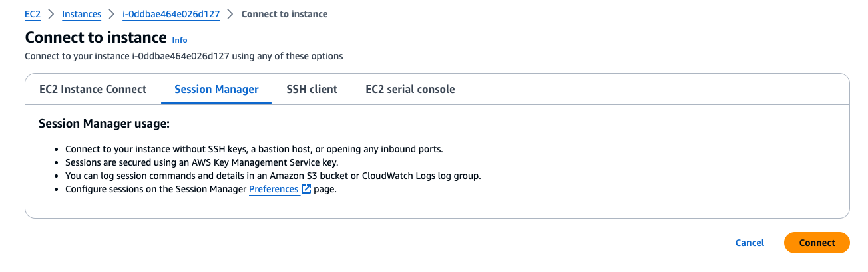Image resolution: width=868 pixels, height=272 pixels.
Task: Click the chevron before the current breadcrumb
Action: click(x=230, y=14)
